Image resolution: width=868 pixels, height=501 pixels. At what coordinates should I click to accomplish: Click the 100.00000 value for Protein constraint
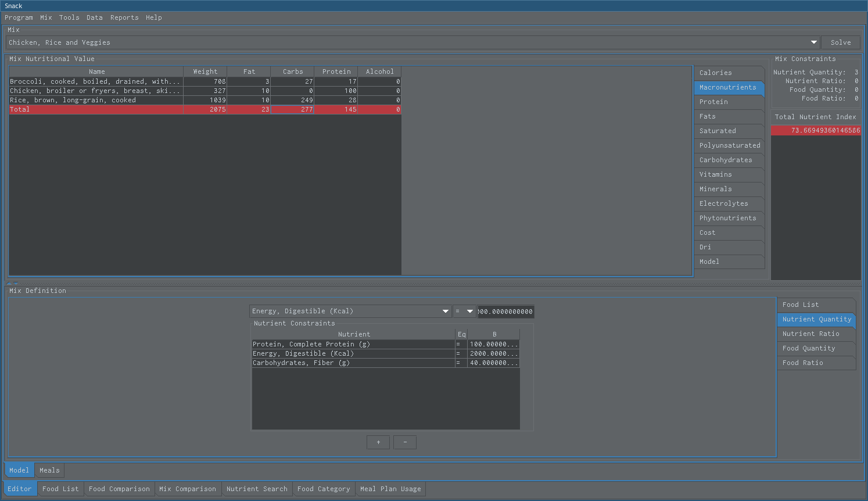[493, 344]
